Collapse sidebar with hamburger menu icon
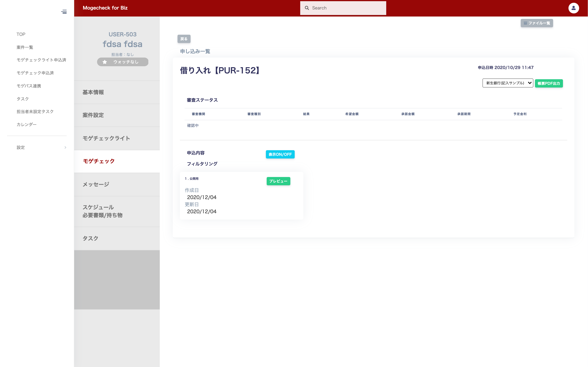 click(64, 12)
